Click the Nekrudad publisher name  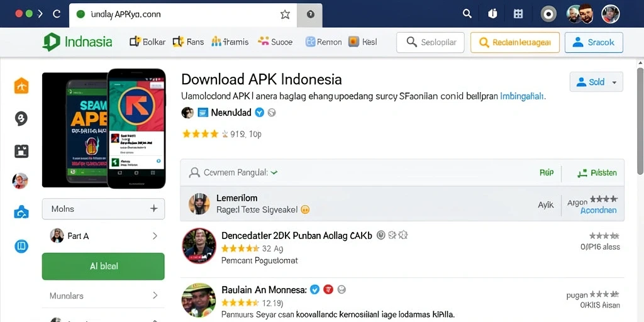pyautogui.click(x=231, y=113)
